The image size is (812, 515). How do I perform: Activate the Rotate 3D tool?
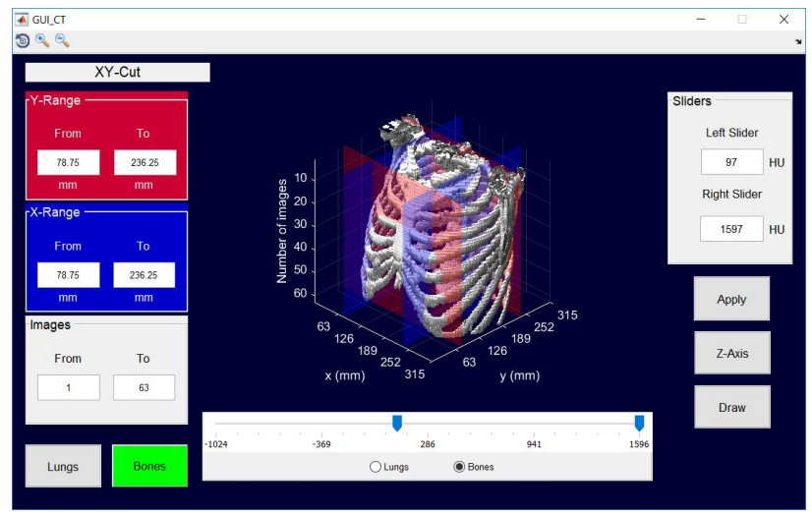coord(22,40)
